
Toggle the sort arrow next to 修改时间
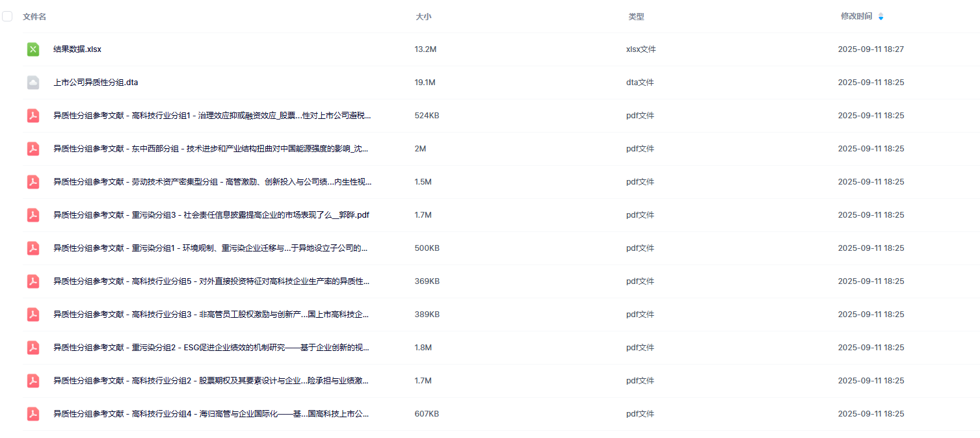[x=881, y=16]
